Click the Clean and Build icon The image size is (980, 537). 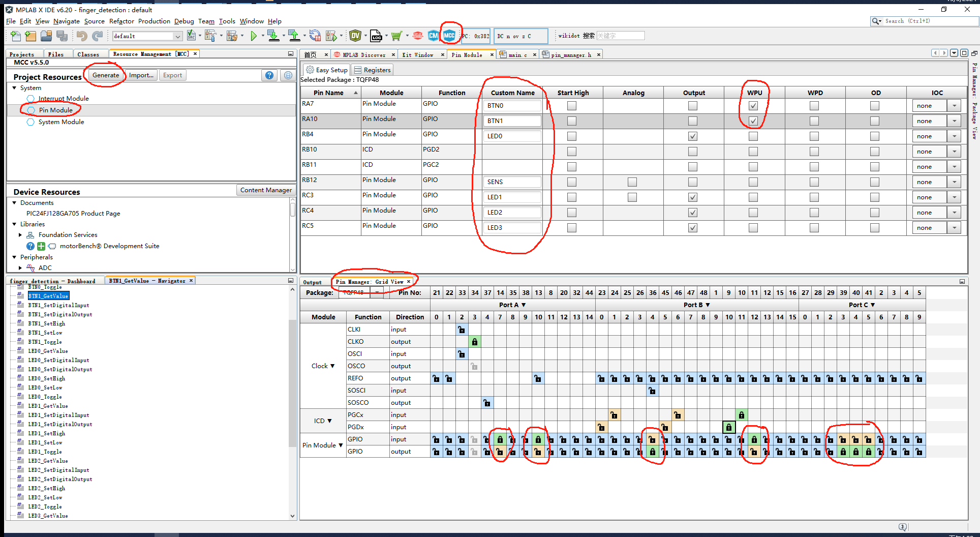(x=232, y=36)
